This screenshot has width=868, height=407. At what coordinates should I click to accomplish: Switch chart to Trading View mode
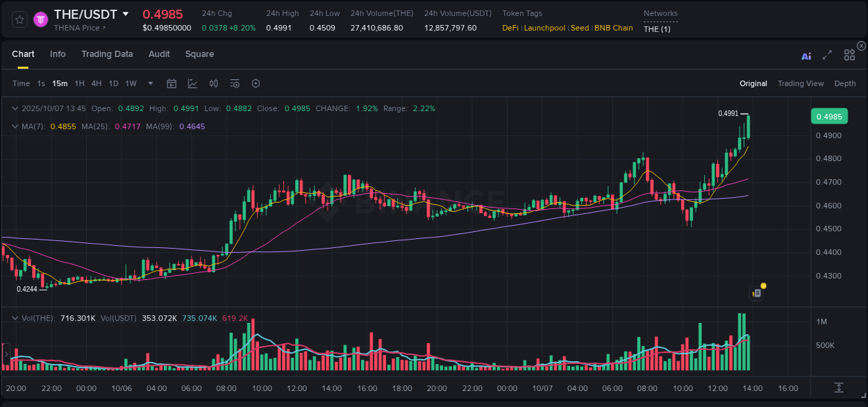point(800,83)
